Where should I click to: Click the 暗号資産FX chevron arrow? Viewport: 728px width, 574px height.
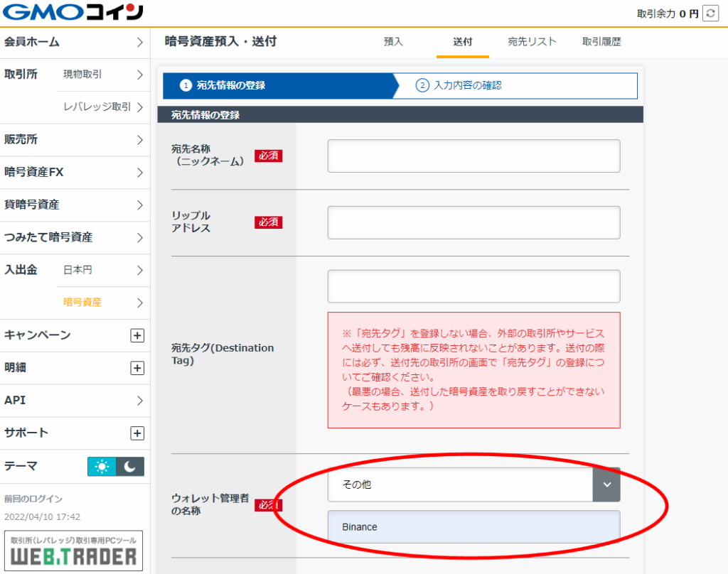tap(140, 172)
